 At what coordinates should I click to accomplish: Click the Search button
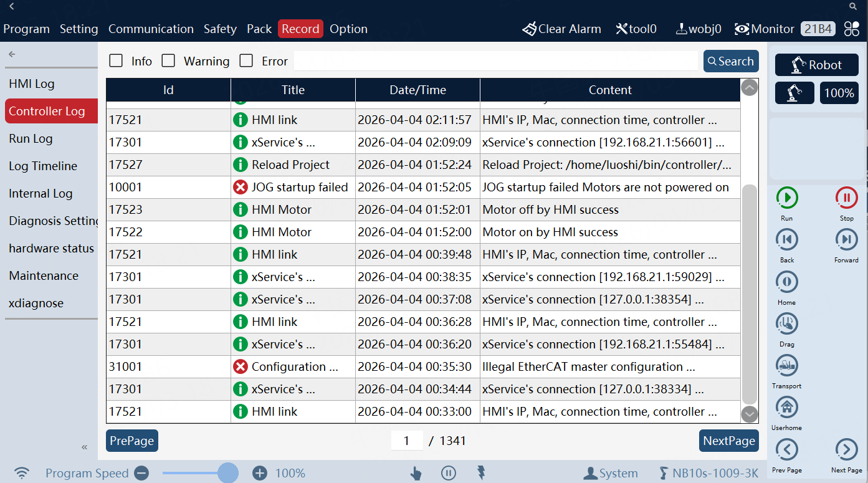(x=731, y=61)
